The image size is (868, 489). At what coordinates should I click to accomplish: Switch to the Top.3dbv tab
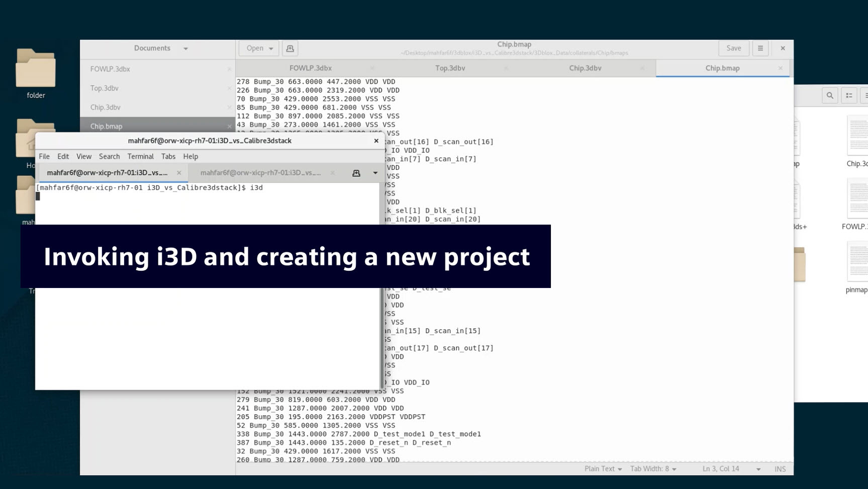450,68
